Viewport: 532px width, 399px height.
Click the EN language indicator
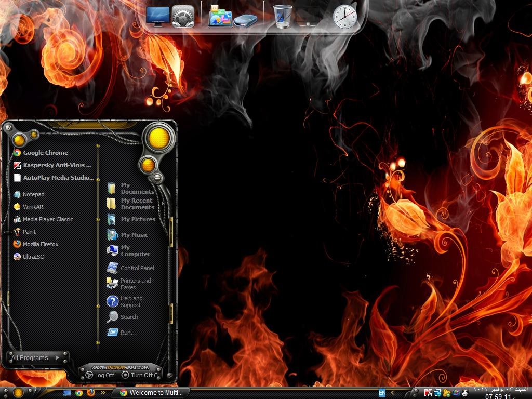[382, 393]
